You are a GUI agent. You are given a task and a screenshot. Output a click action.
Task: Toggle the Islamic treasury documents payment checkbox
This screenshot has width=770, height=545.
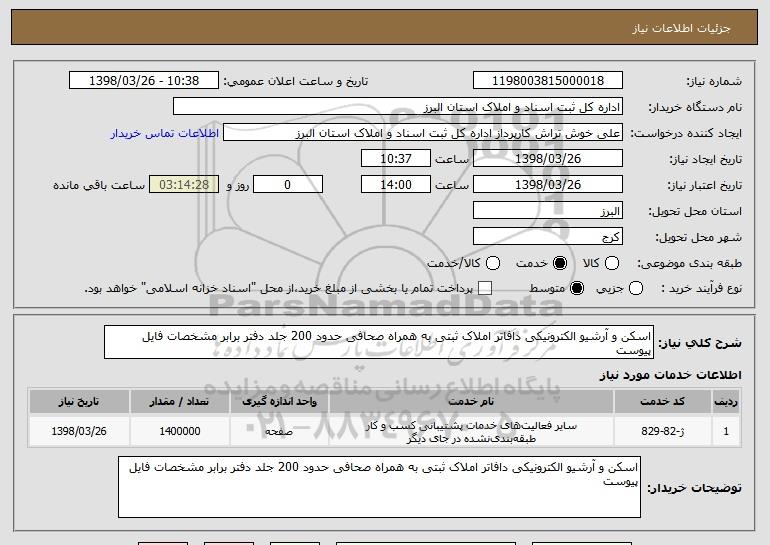point(485,288)
